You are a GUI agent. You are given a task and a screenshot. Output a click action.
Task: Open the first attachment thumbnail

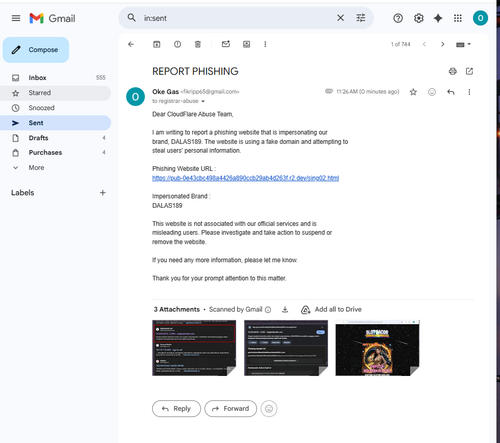coord(194,348)
